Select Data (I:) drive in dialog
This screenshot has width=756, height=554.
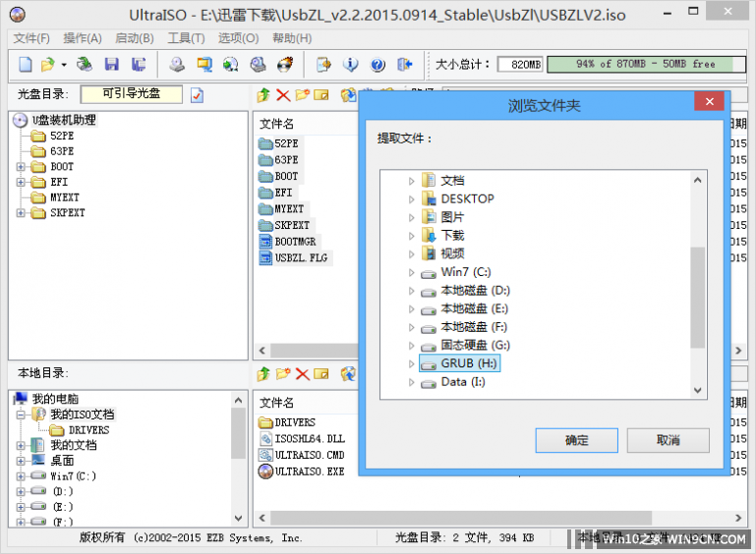point(462,382)
